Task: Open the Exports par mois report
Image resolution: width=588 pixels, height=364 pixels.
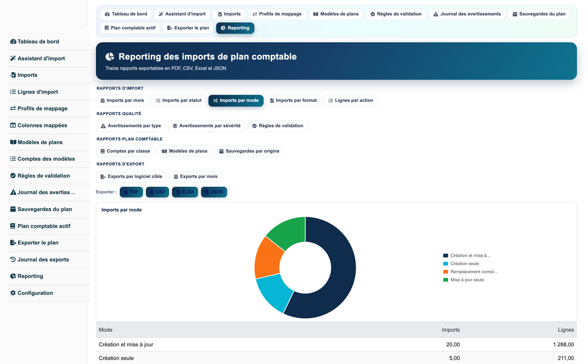Action: (196, 176)
